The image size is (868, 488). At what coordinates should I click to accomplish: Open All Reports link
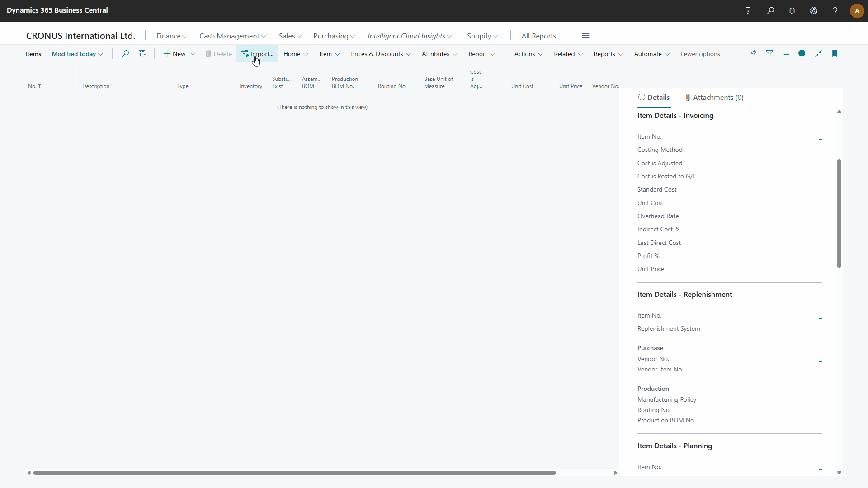coord(539,36)
